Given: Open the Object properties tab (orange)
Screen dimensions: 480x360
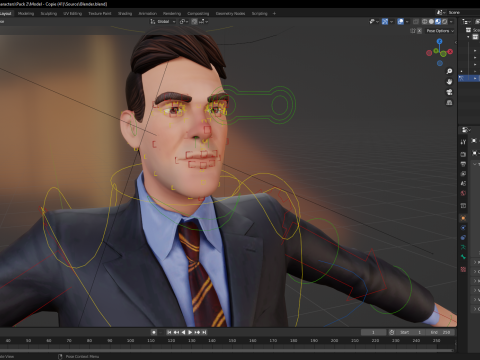Looking at the screenshot, I should click(463, 218).
